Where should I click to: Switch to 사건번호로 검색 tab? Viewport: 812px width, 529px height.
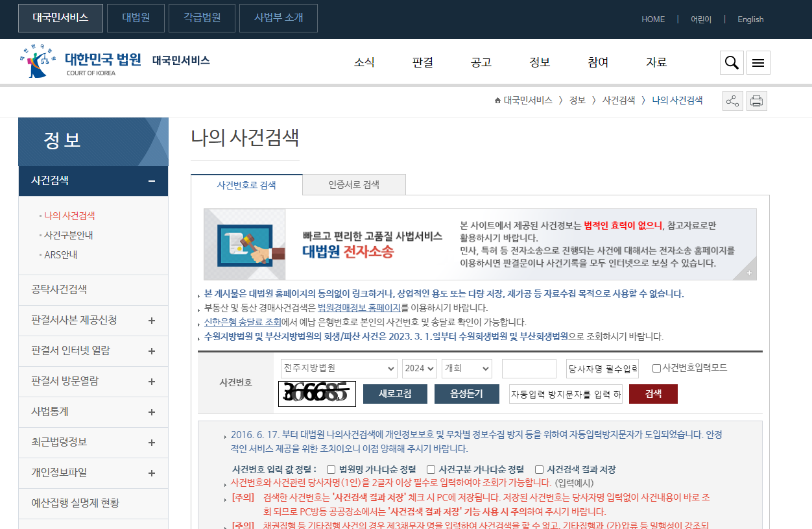point(246,185)
